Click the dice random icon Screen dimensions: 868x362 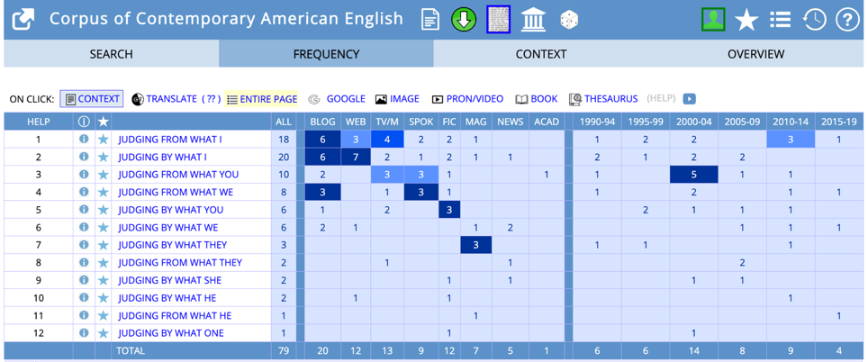(x=569, y=20)
